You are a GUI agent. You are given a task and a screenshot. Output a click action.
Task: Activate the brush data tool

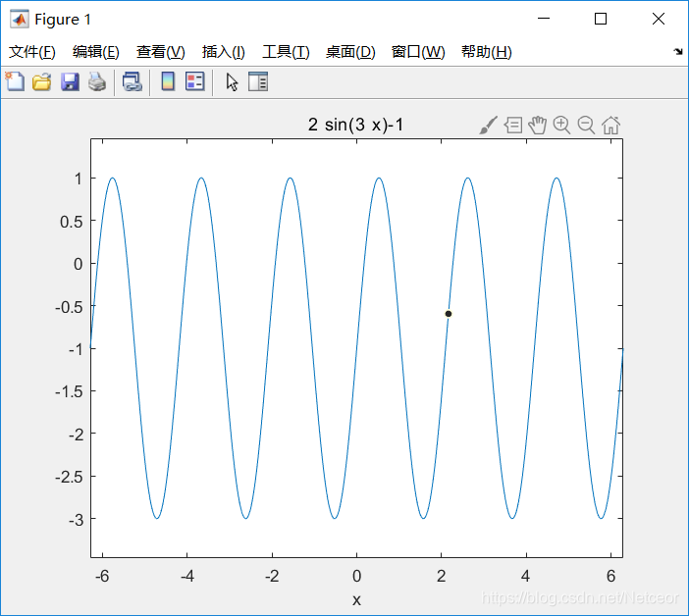(x=488, y=126)
